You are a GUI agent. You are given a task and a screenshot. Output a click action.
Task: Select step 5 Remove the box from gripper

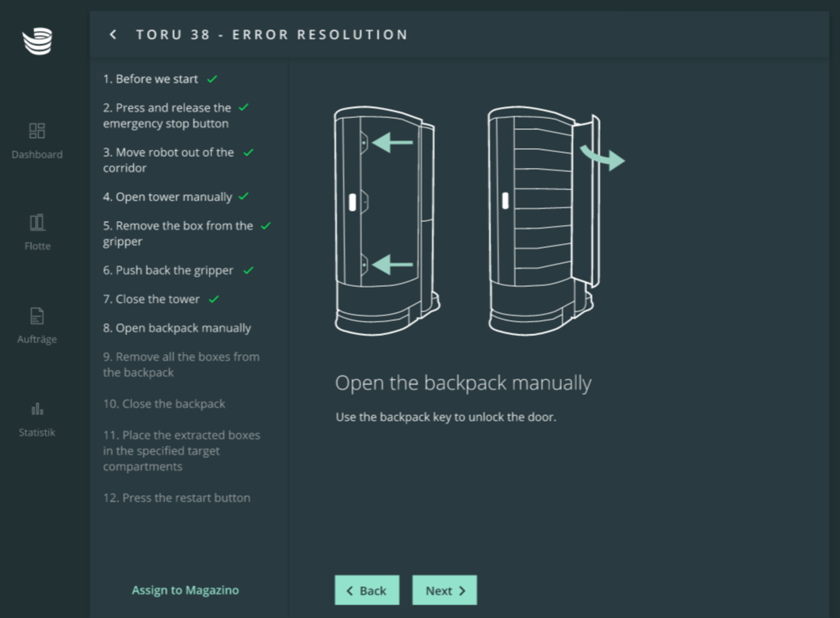pos(178,233)
